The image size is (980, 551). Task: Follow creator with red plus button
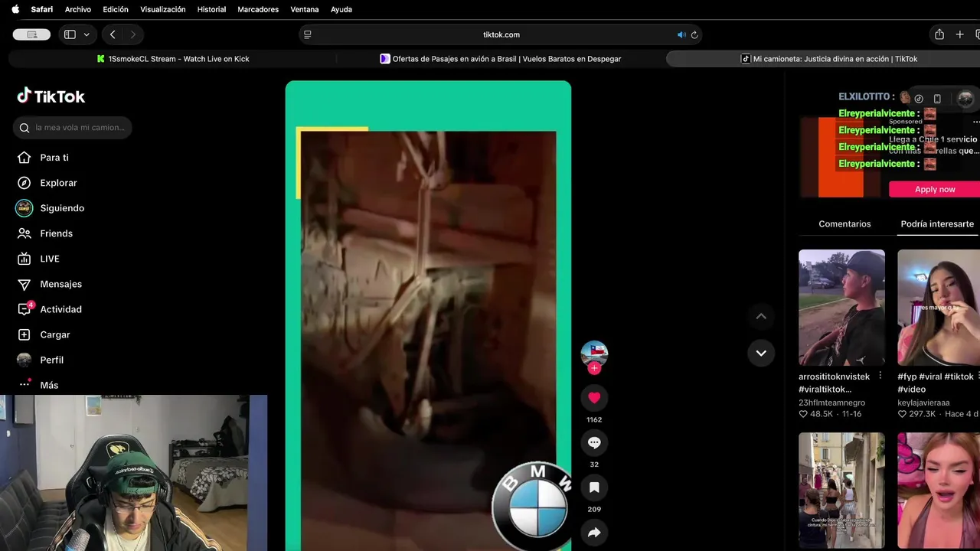(x=594, y=368)
